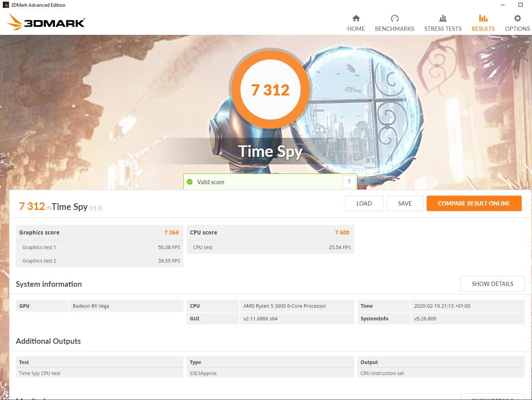The width and height of the screenshot is (532, 400).
Task: Click the CPU test 25.54 FPS row
Action: point(270,247)
